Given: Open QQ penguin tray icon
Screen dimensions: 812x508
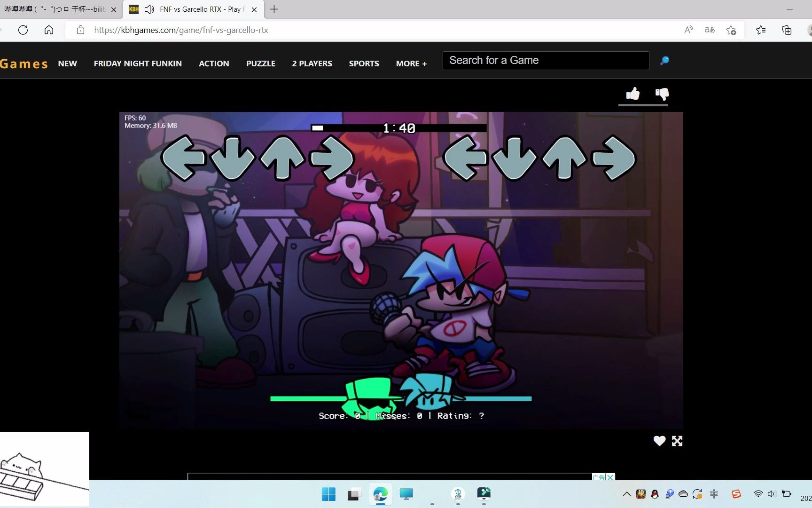Looking at the screenshot, I should coord(655,494).
